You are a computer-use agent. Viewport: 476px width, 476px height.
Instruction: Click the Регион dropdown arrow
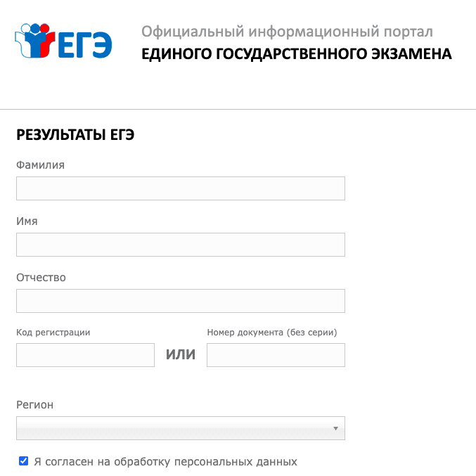click(335, 428)
